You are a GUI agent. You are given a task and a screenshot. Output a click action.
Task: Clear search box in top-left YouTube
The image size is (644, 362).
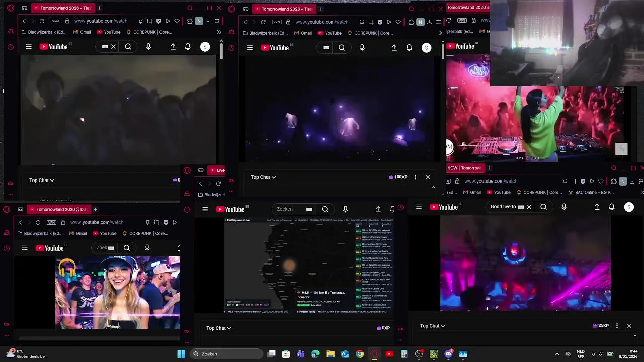point(113,47)
